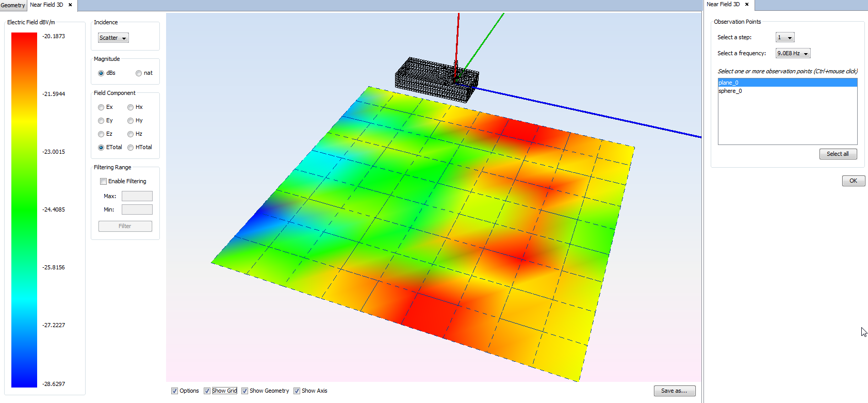Select sphere_0 observation point
Viewport: 868px width, 403px height.
(x=730, y=91)
